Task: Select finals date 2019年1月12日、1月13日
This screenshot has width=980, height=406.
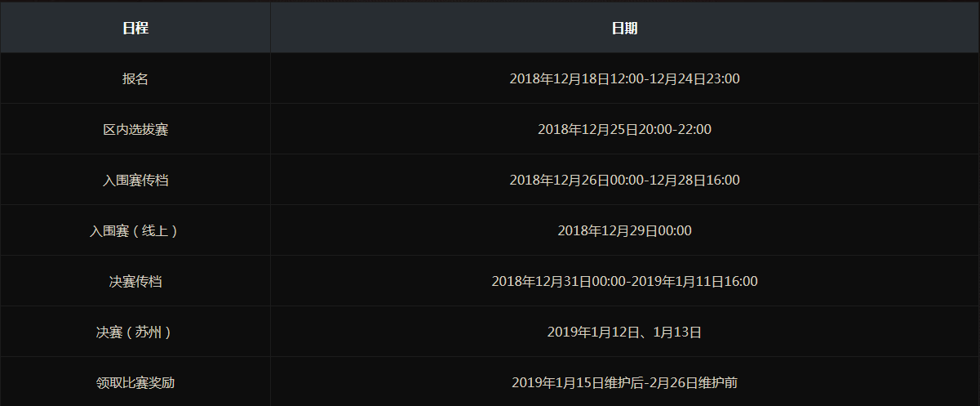Action: coord(625,332)
